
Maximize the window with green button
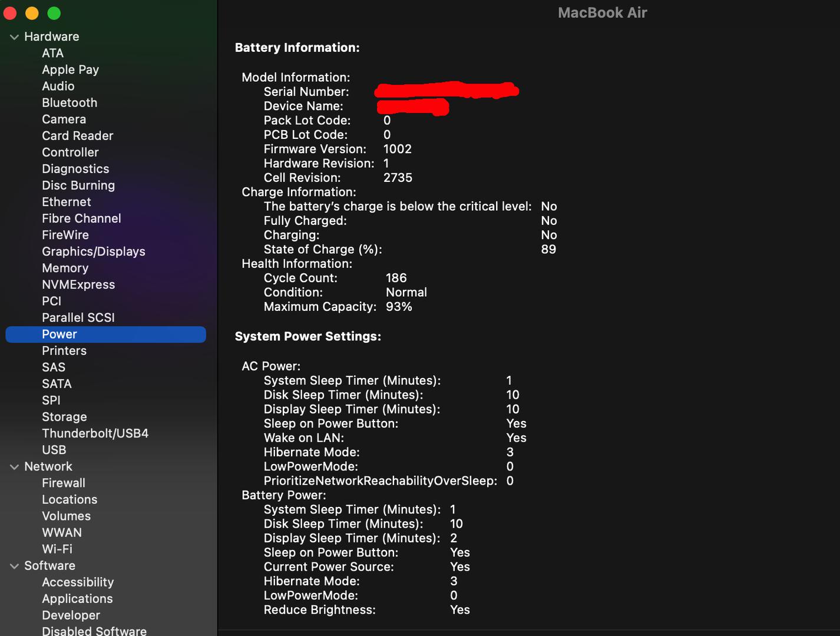click(x=54, y=13)
